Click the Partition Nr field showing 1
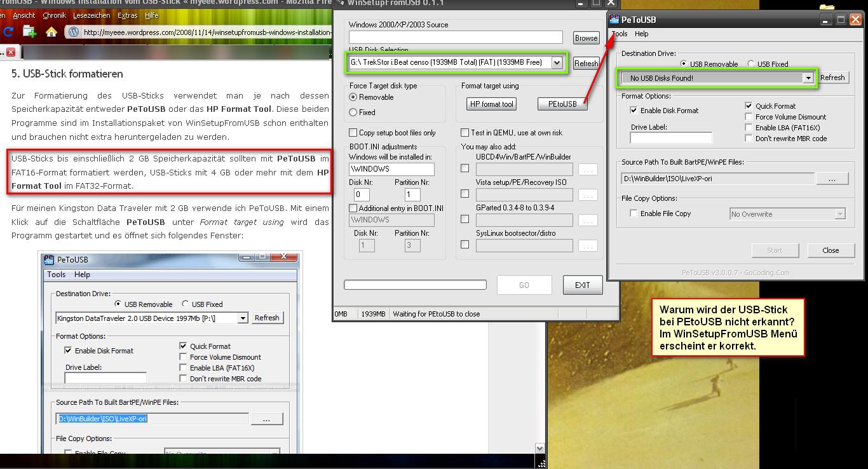The width and height of the screenshot is (868, 469). (x=412, y=194)
